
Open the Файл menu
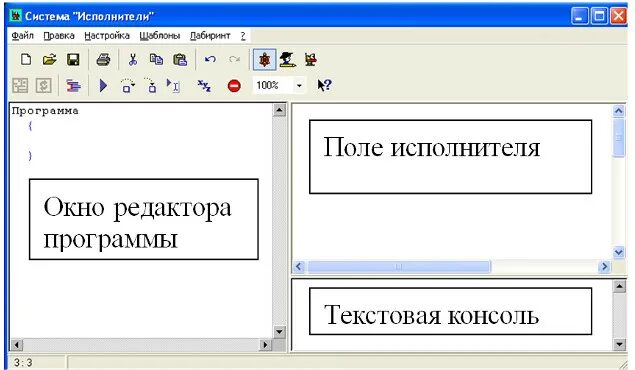[x=23, y=36]
